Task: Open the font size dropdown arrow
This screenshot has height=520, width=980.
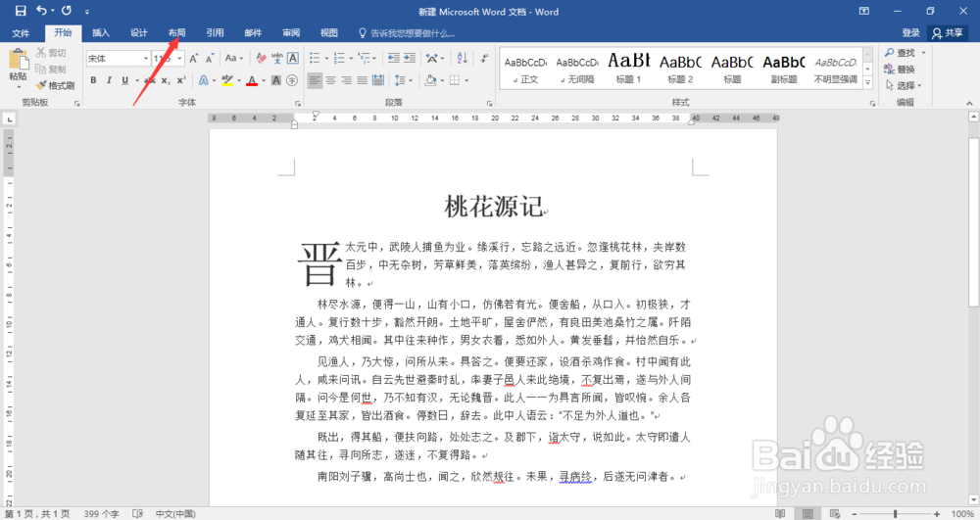Action: [180, 59]
